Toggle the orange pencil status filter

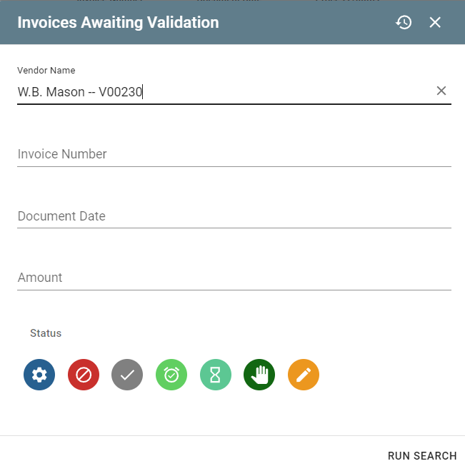(304, 375)
